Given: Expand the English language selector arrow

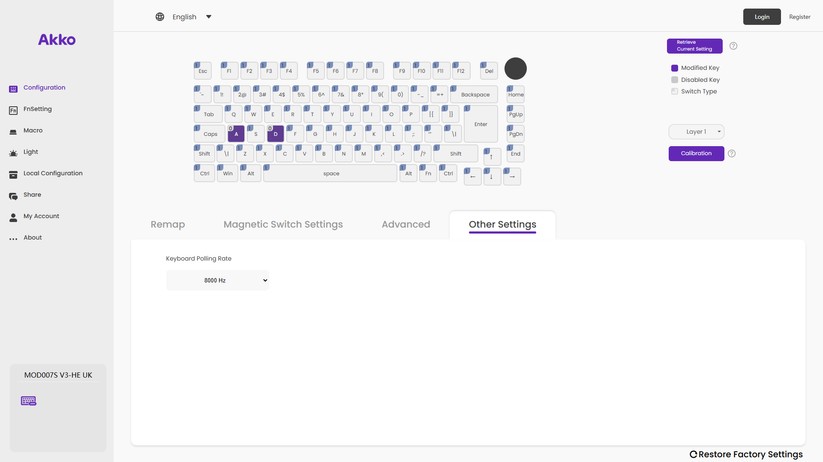Looking at the screenshot, I should pos(209,17).
